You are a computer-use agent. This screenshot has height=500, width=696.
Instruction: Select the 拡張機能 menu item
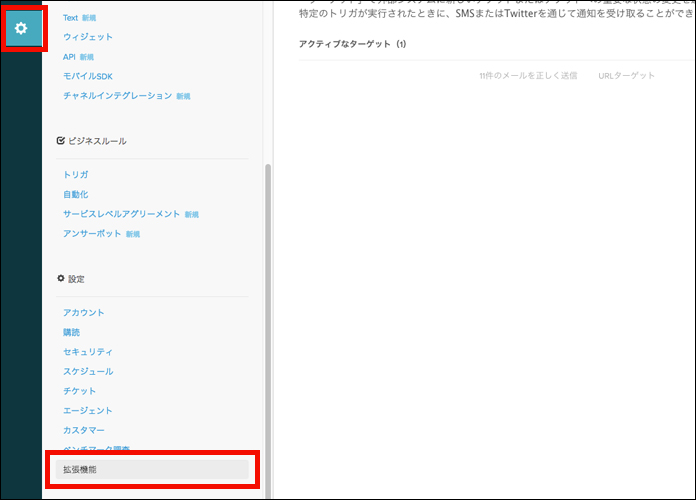tap(152, 470)
